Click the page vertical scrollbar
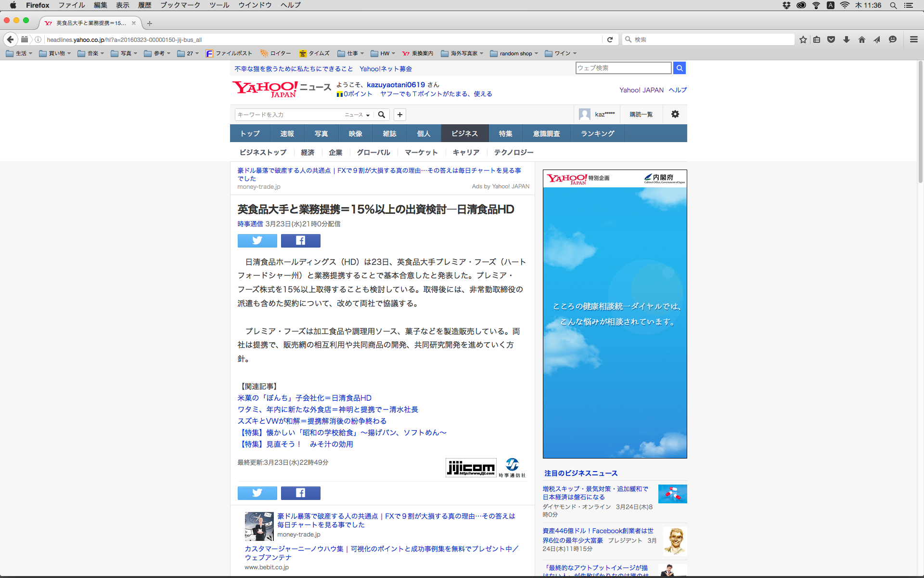The image size is (924, 578). coord(920,123)
